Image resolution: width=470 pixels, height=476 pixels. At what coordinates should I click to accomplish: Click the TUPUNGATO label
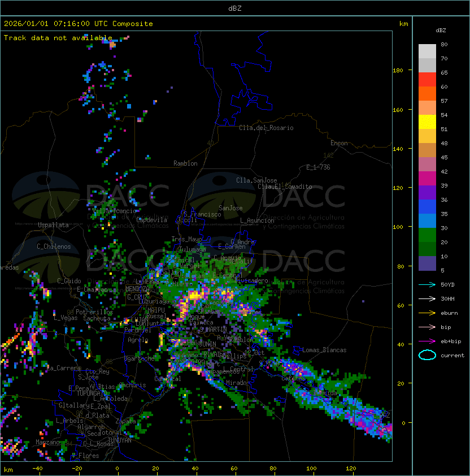coord(90,393)
